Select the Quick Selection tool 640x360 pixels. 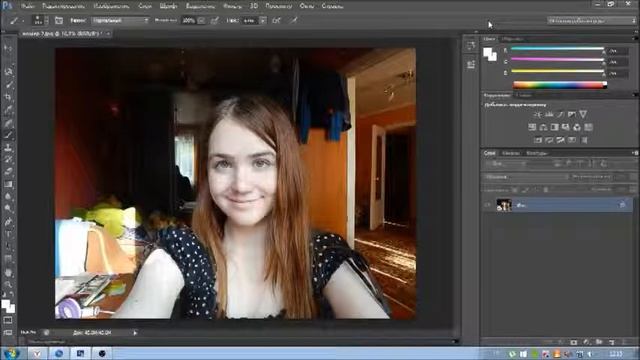tap(8, 84)
